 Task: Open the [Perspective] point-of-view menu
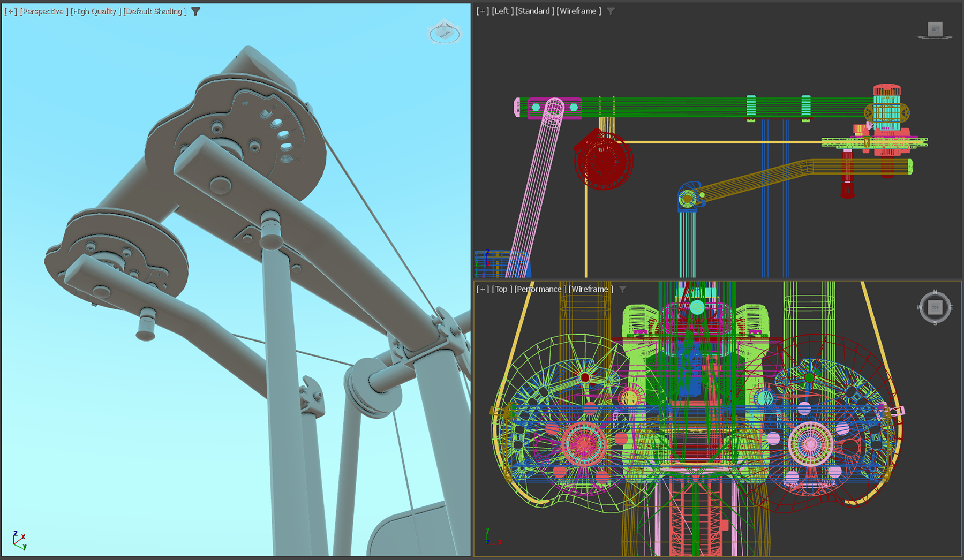coord(43,11)
